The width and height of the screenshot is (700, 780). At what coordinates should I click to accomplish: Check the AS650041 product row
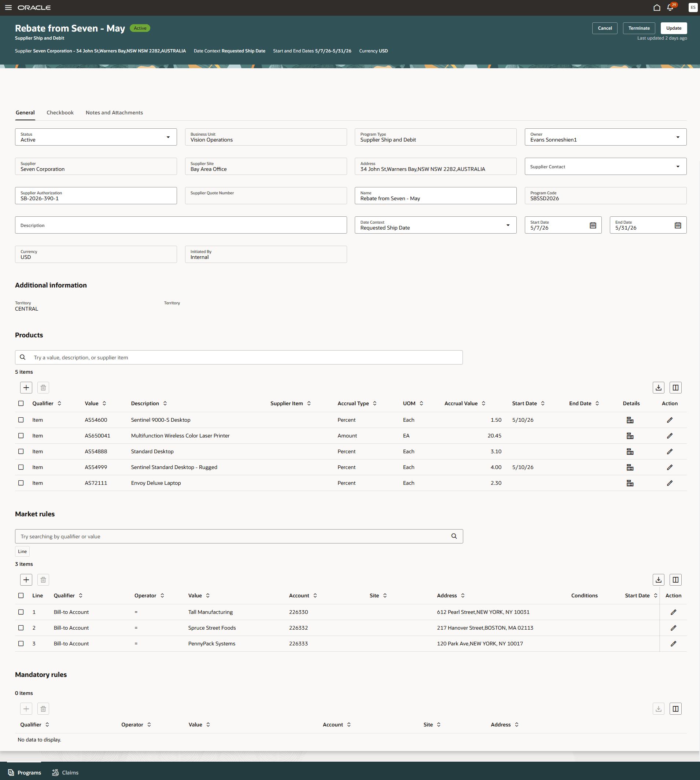tap(21, 436)
